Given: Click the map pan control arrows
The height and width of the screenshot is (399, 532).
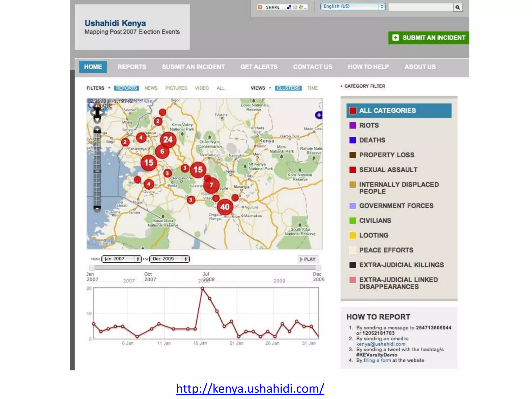Looking at the screenshot, I should pyautogui.click(x=97, y=113).
